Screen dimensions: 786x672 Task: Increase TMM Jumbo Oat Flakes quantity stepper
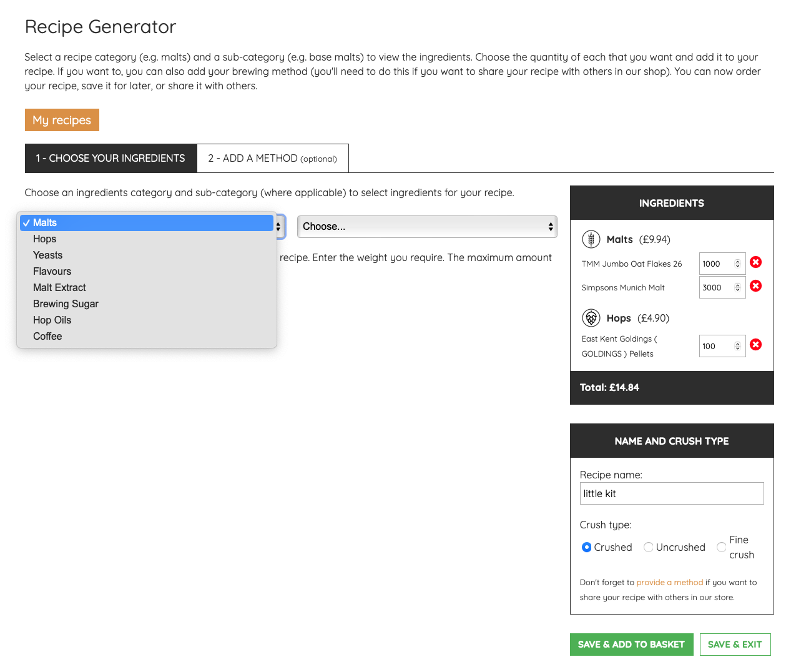[739, 260]
